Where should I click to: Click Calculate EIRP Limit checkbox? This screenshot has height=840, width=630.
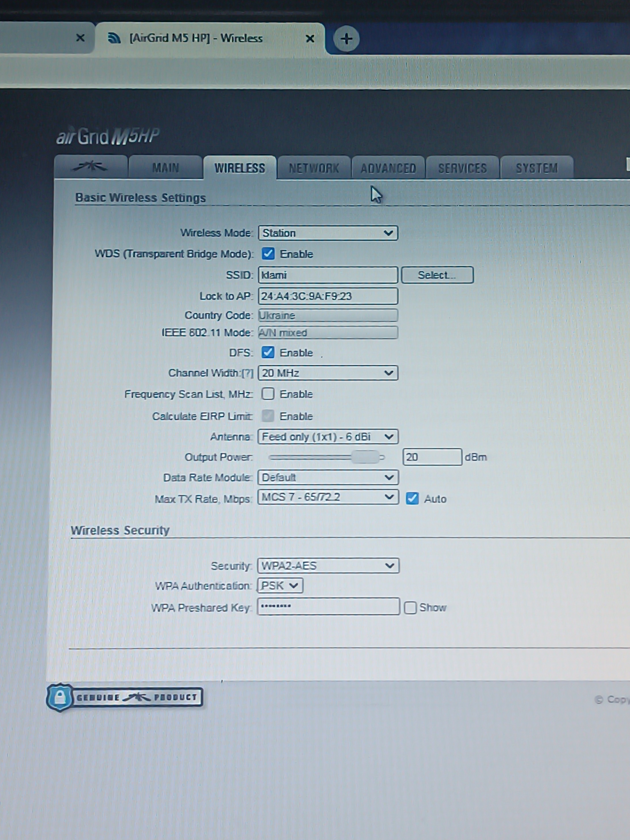(x=268, y=416)
